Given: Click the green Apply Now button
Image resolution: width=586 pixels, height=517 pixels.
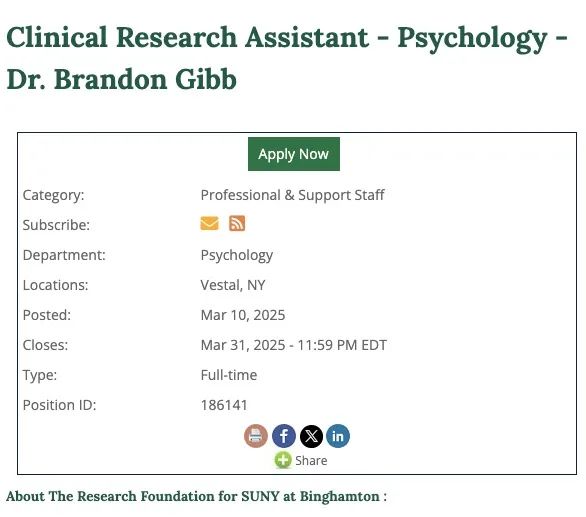Looking at the screenshot, I should pyautogui.click(x=294, y=154).
